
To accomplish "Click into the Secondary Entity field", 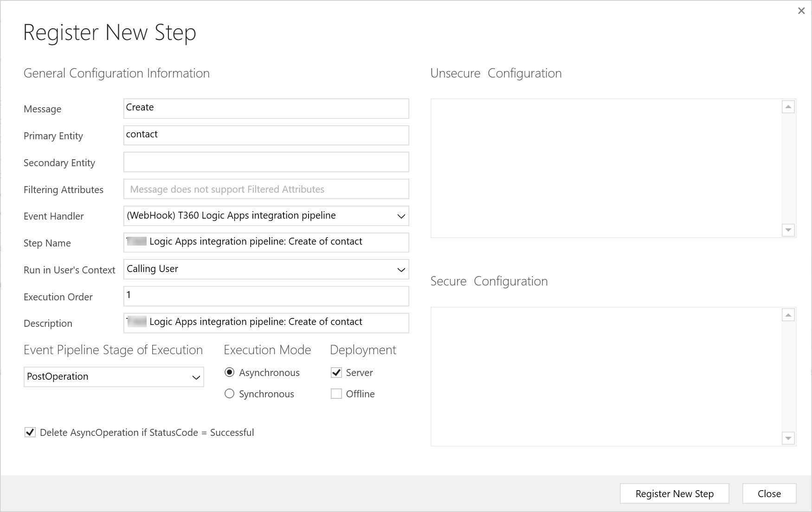I will coord(266,162).
